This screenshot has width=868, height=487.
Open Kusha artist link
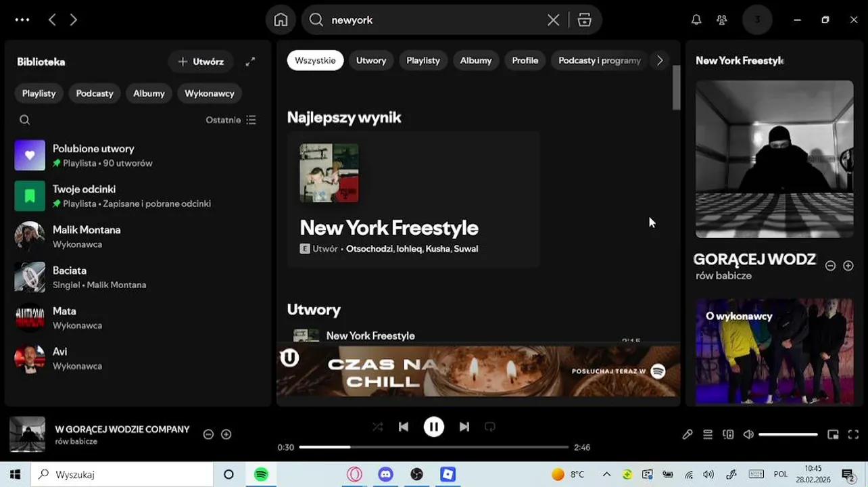tap(438, 249)
